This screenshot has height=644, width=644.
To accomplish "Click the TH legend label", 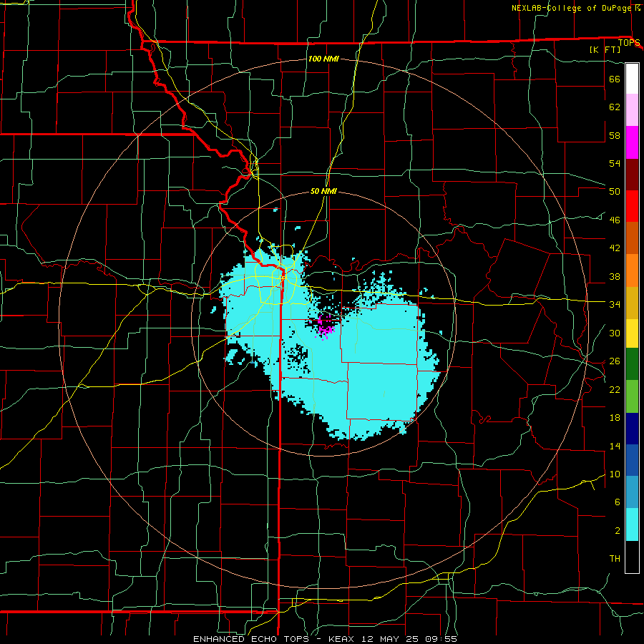I will pyautogui.click(x=615, y=558).
